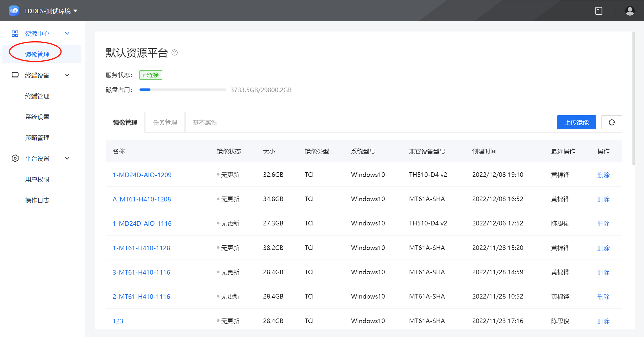Image resolution: width=644 pixels, height=337 pixels.
Task: Switch to the 任务管理 tab
Action: click(x=165, y=122)
